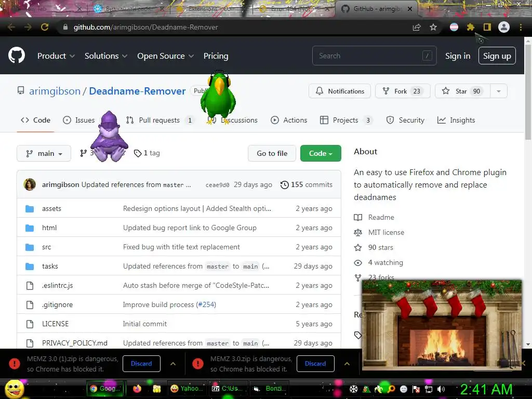Expand the Solutions menu
The height and width of the screenshot is (399, 532).
[106, 56]
